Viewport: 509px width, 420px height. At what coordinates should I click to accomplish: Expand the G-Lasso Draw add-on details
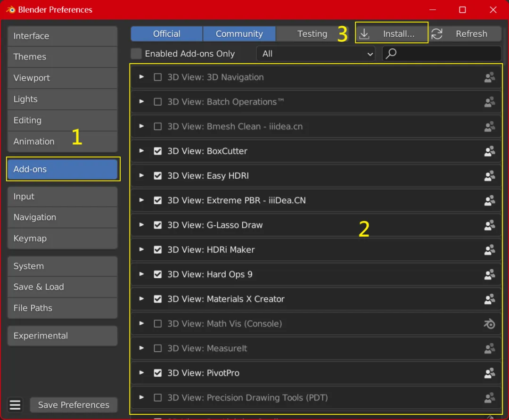coord(141,225)
